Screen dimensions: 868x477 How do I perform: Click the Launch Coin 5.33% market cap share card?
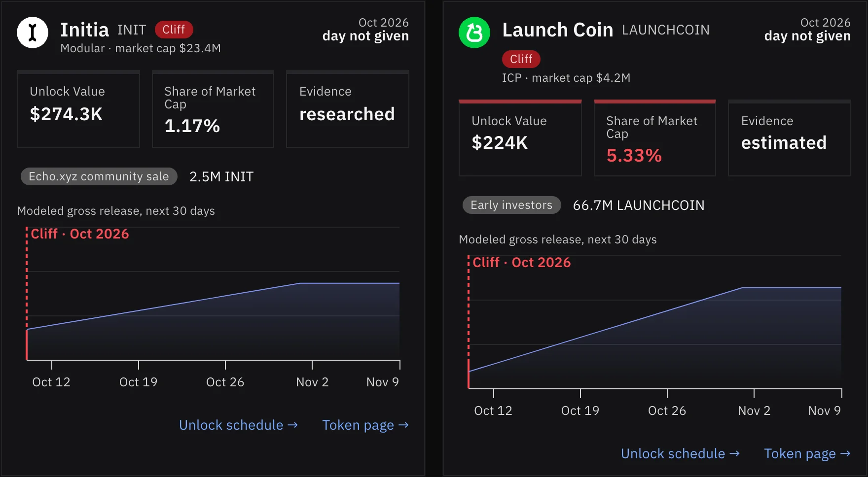pyautogui.click(x=655, y=138)
